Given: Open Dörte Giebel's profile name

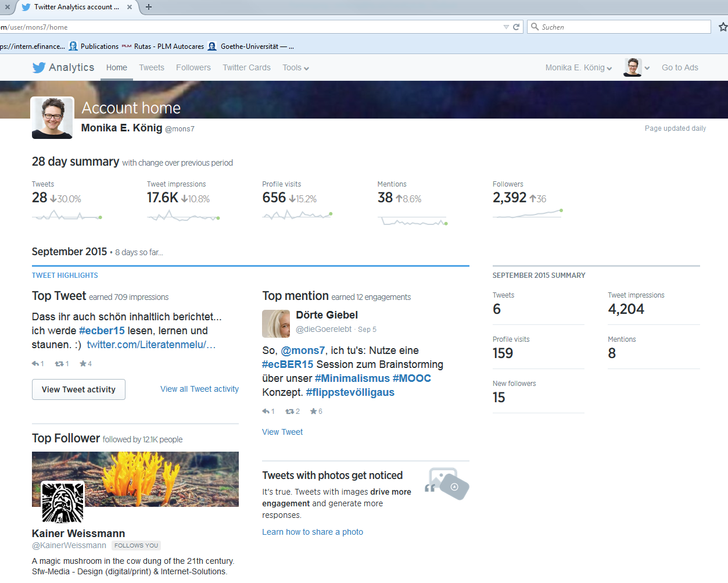Looking at the screenshot, I should click(x=327, y=315).
